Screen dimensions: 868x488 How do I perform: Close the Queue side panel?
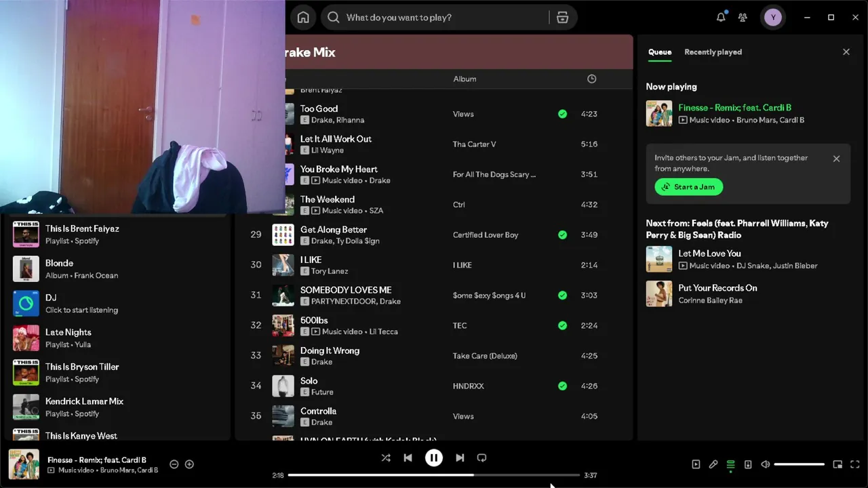coord(846,52)
